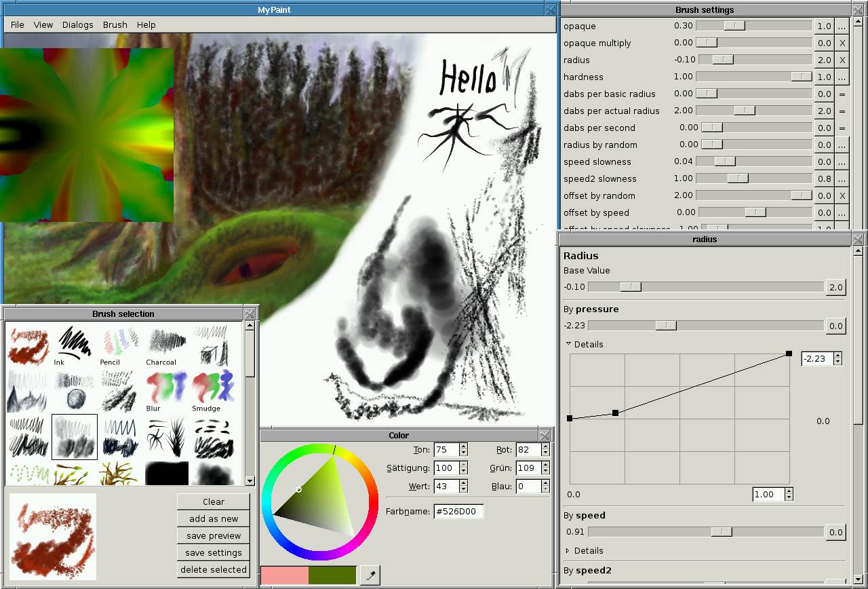Screen dimensions: 868x589
Task: Select the red-brown brush in first row
Action: click(x=28, y=345)
